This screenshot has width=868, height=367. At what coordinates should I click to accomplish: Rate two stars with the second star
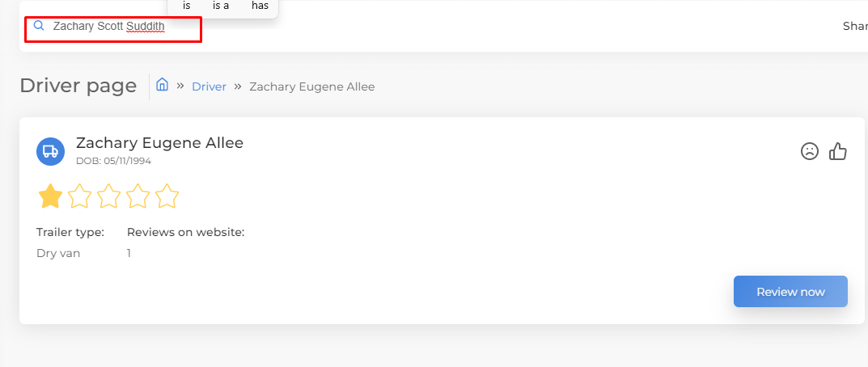(80, 196)
